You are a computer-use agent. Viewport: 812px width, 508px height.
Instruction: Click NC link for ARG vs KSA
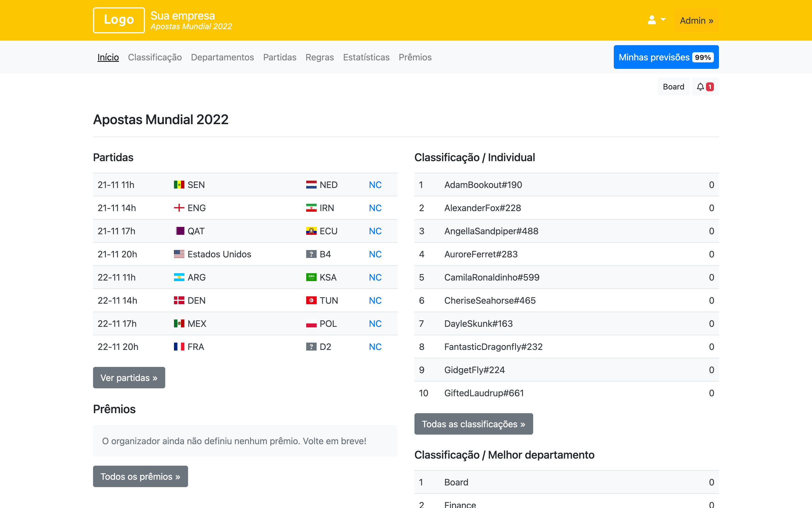(x=375, y=277)
